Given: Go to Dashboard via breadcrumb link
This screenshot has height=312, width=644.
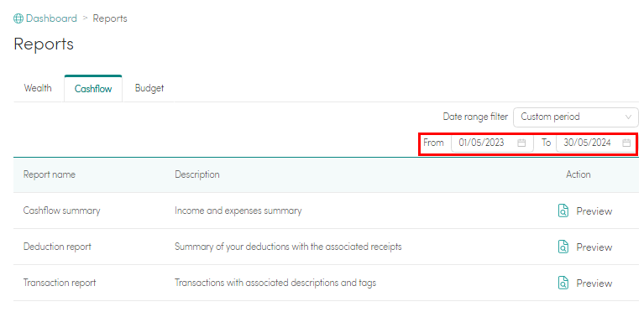Looking at the screenshot, I should click(x=51, y=18).
